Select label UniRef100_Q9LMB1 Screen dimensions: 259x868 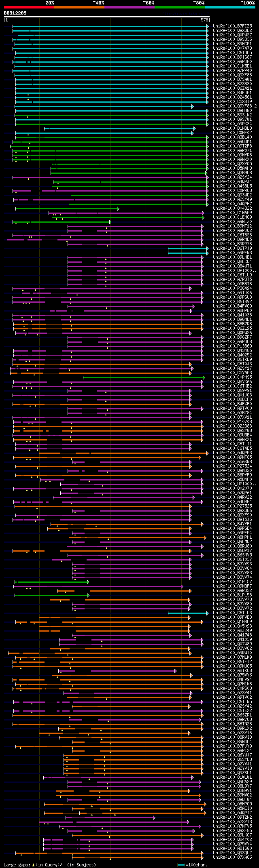232,257
